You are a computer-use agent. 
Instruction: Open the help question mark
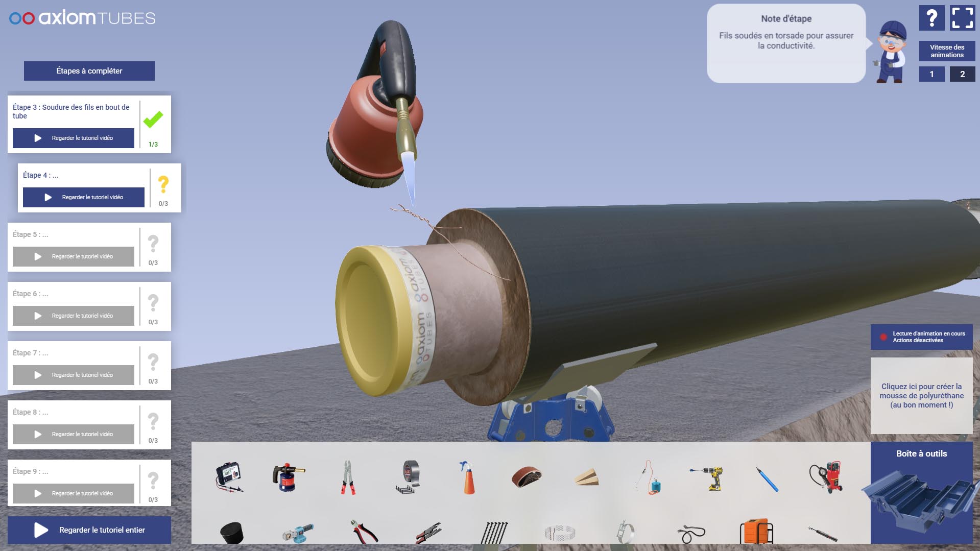click(x=931, y=18)
